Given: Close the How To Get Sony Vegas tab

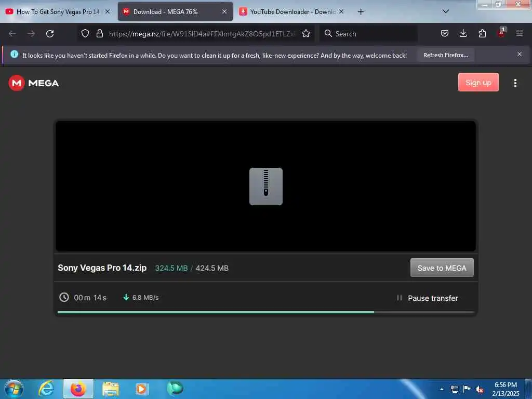Looking at the screenshot, I should 107,11.
